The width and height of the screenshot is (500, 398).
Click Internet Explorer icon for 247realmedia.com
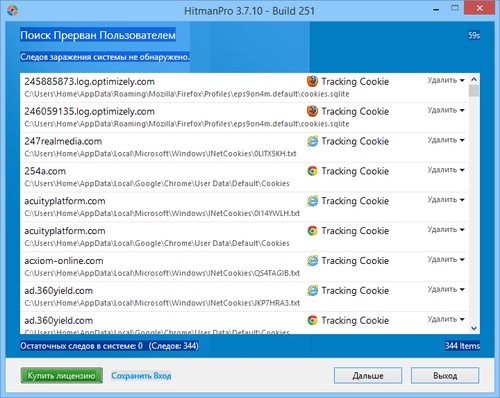pyautogui.click(x=312, y=141)
